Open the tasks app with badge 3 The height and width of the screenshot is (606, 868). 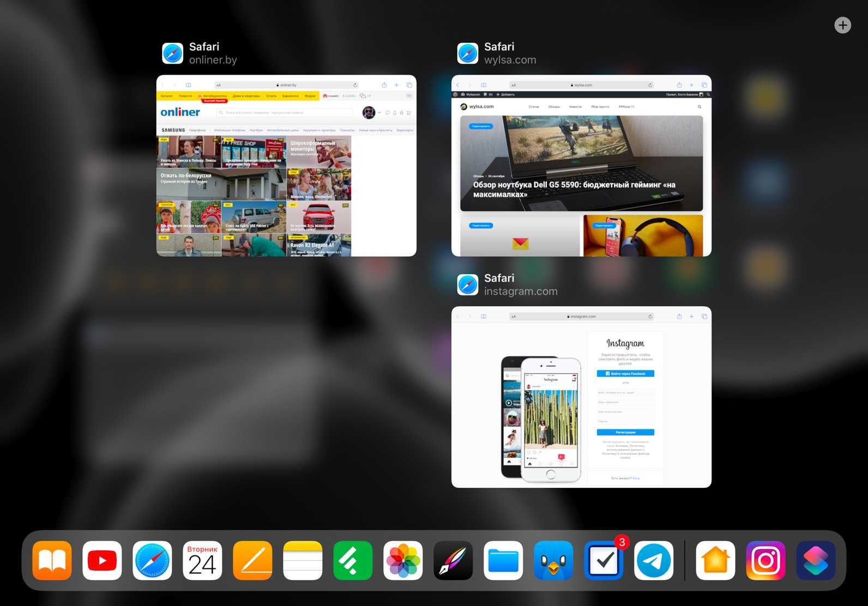click(x=604, y=560)
